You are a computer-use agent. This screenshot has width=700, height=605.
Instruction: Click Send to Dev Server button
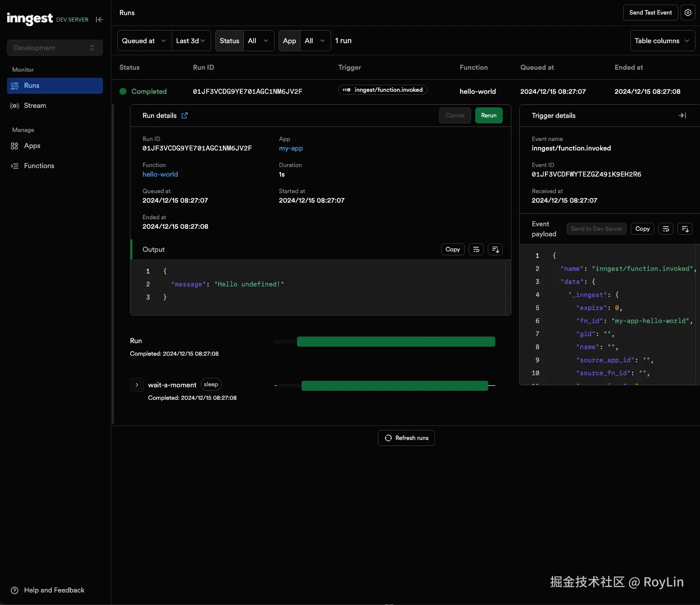click(597, 229)
